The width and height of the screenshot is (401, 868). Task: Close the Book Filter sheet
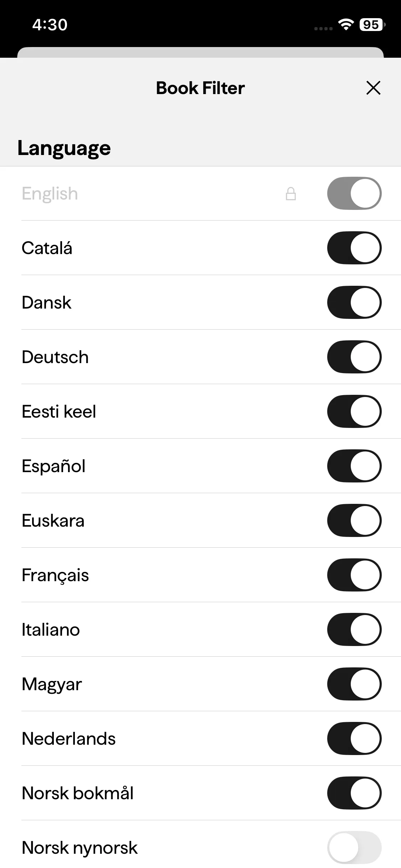(x=373, y=88)
